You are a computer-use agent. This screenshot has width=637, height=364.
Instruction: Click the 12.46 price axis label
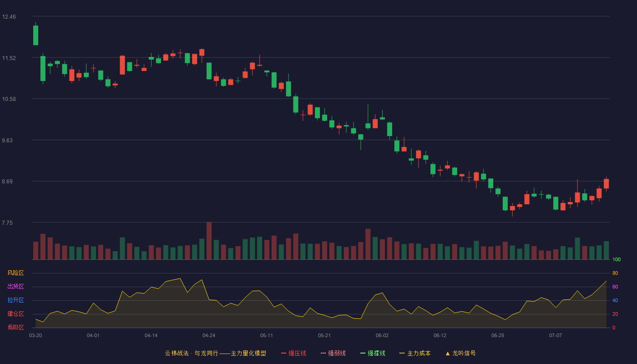(9, 17)
